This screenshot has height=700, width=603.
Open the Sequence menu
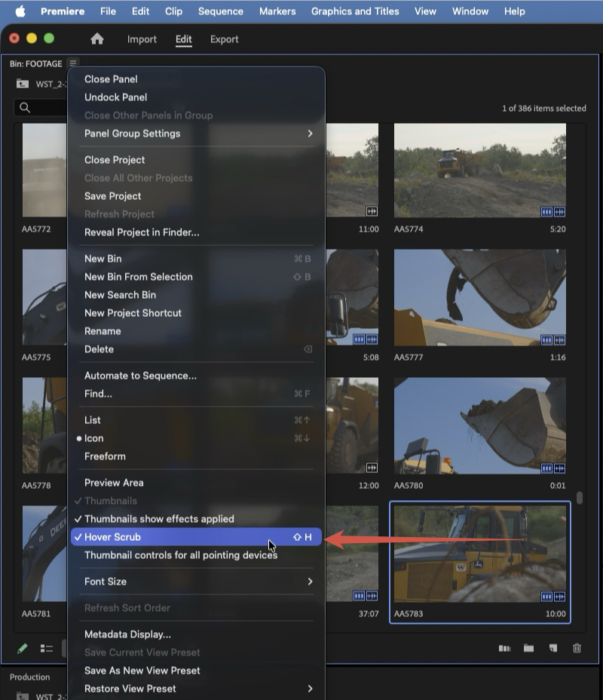coord(221,11)
